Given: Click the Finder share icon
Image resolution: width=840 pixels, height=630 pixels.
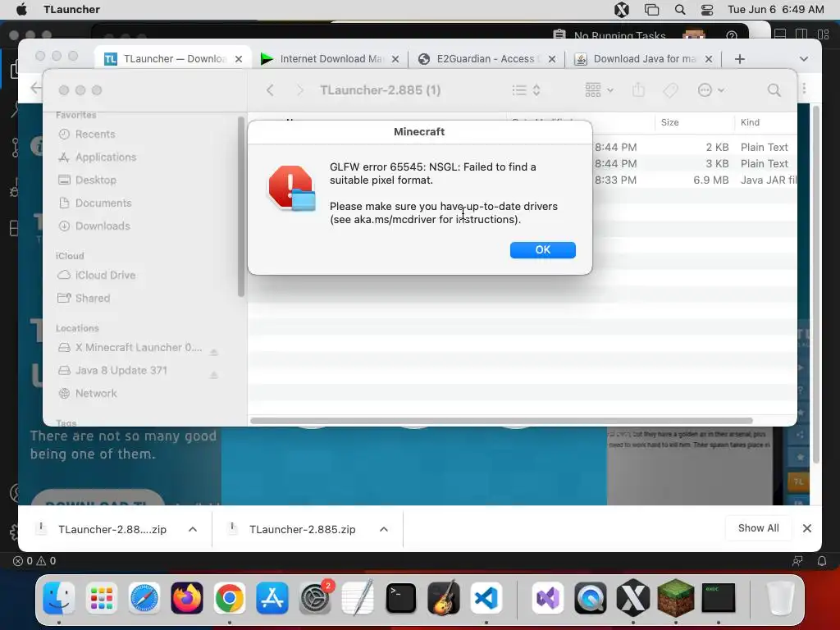Looking at the screenshot, I should tap(638, 90).
